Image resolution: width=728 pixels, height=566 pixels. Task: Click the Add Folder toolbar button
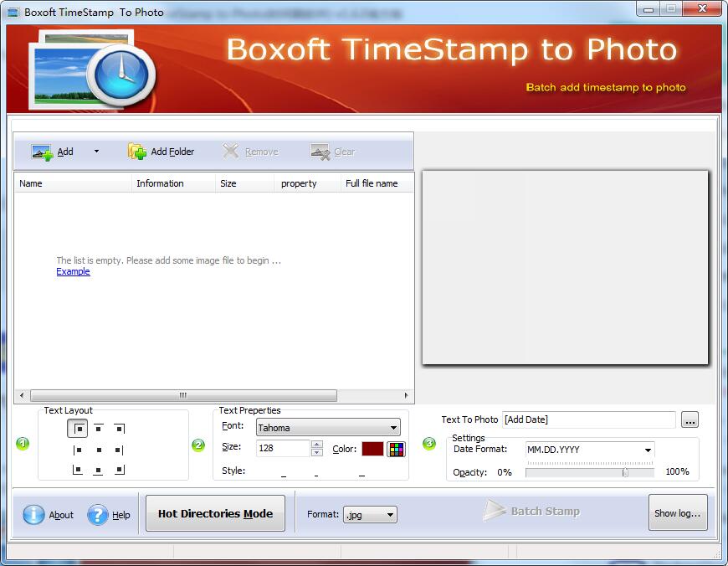click(x=161, y=152)
